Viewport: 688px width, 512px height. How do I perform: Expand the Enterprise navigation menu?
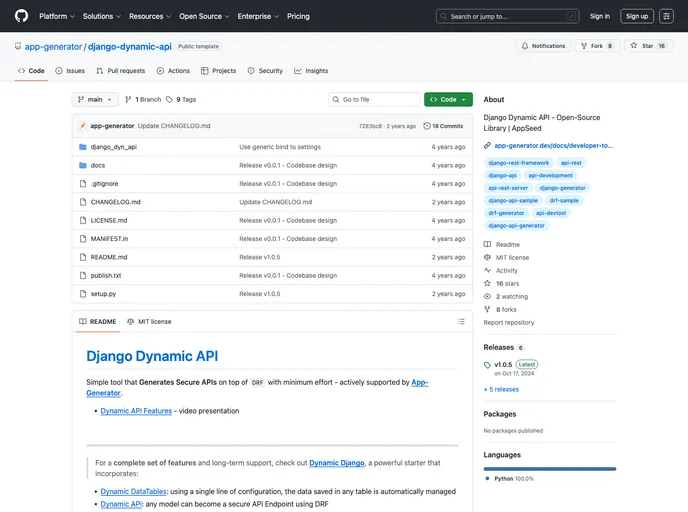(x=258, y=16)
